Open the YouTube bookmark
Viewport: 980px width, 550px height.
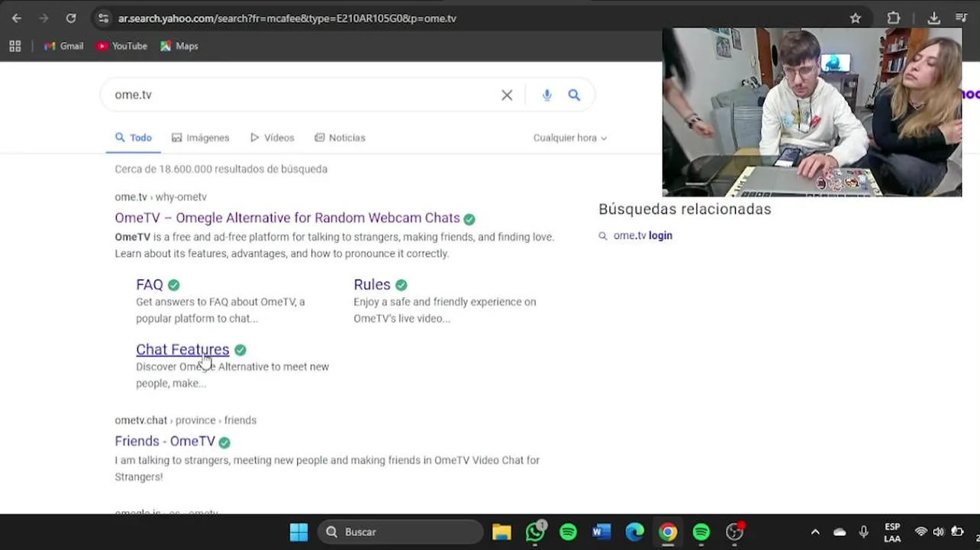(121, 46)
